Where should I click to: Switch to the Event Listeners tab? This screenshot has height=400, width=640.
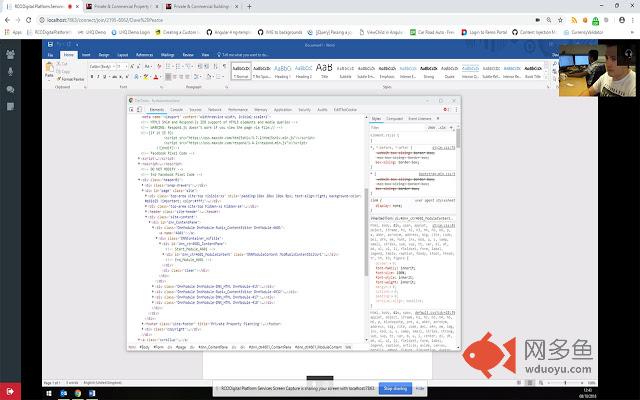(420, 118)
